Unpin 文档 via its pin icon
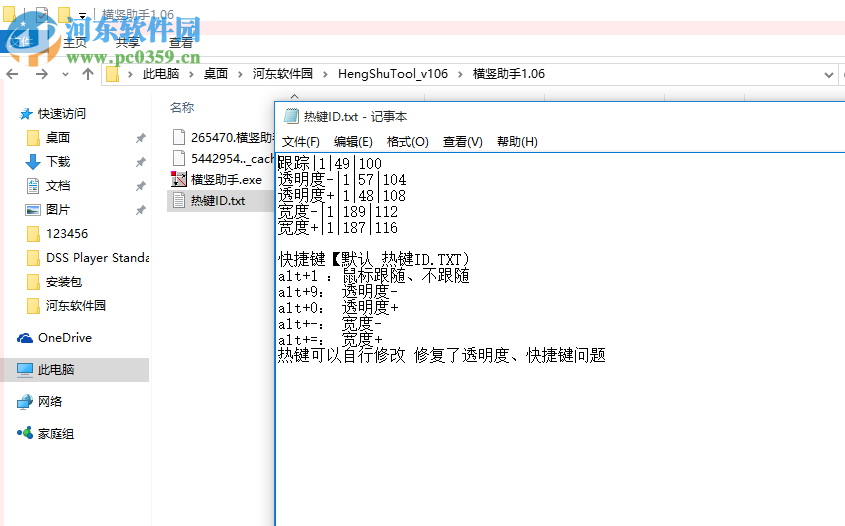845x526 pixels. coord(141,186)
